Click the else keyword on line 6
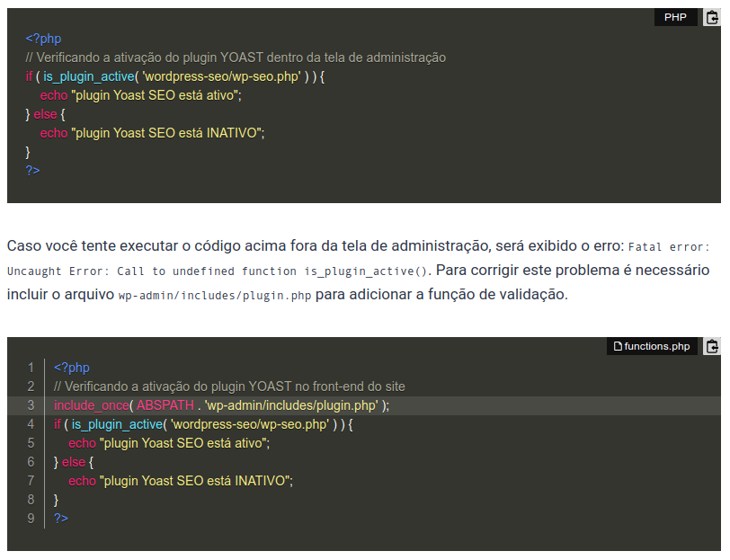Image resolution: width=730 pixels, height=560 pixels. coord(74,462)
